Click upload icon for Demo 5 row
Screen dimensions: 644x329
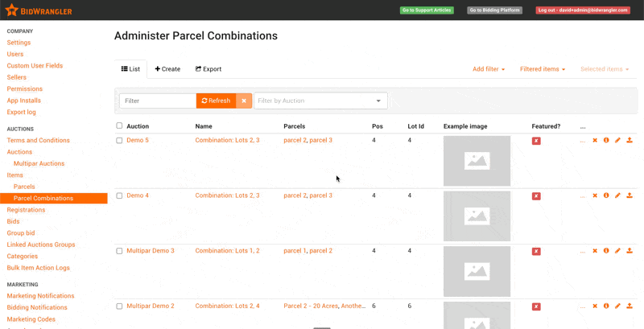[629, 140]
